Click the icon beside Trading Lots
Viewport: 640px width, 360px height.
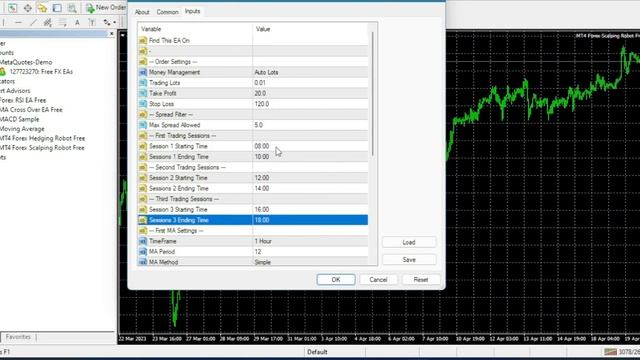click(143, 83)
